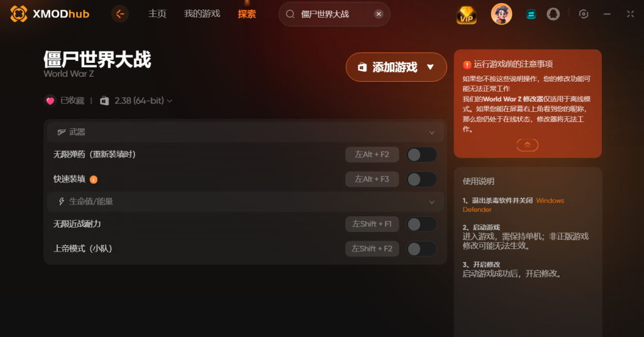Click the teal swap icon in header

pyautogui.click(x=531, y=14)
